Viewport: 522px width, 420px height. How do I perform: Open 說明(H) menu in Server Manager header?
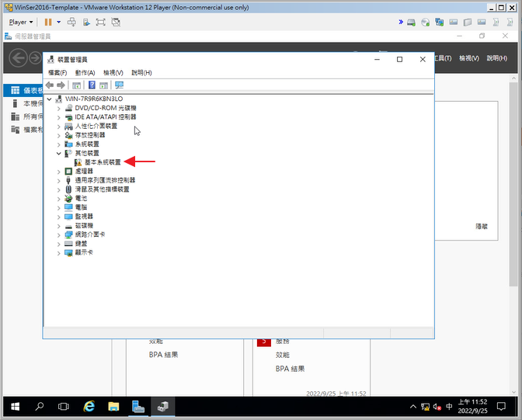coord(497,58)
